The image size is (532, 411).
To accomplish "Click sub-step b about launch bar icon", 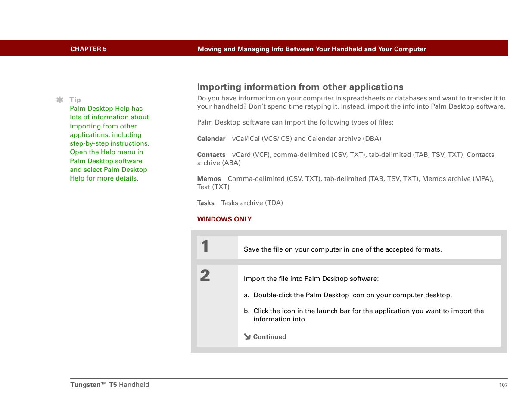I will click(364, 315).
